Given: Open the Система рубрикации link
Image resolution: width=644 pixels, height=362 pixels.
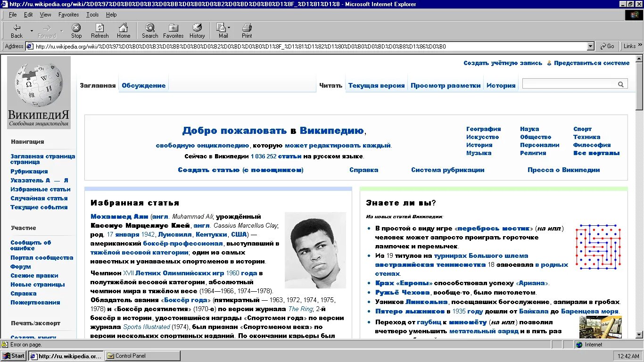Looking at the screenshot, I should [x=447, y=170].
